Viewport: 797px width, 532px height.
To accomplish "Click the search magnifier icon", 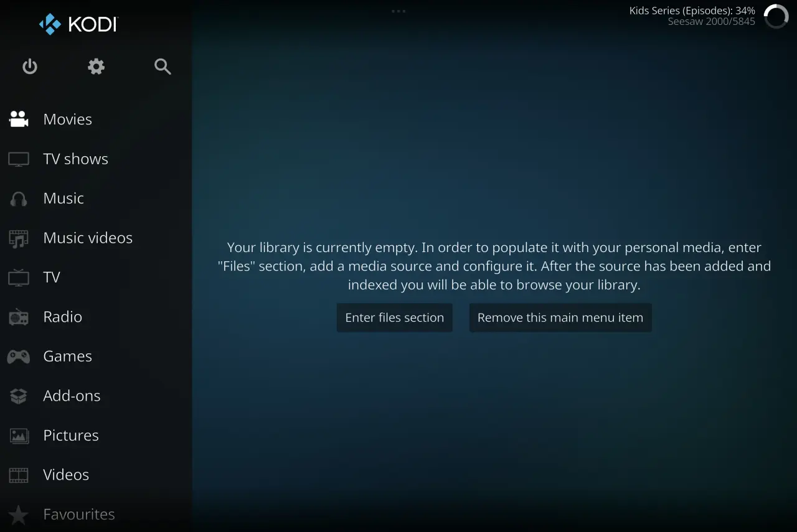I will click(x=163, y=67).
